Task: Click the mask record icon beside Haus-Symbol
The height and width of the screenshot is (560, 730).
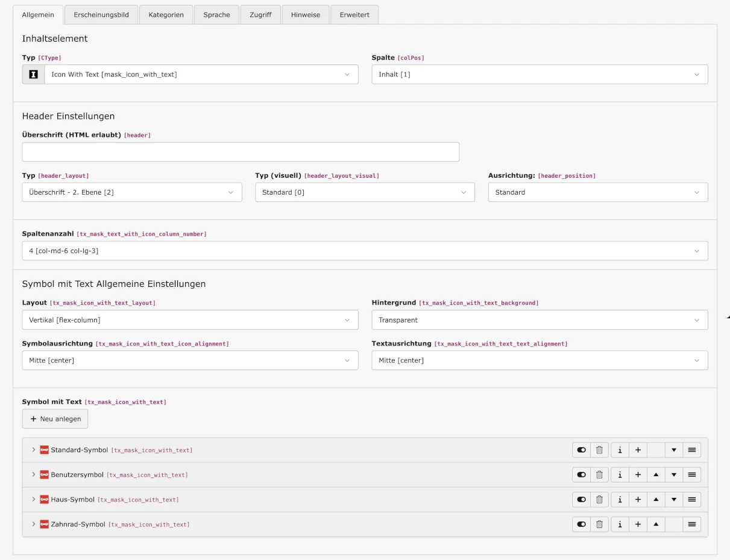Action: tap(44, 499)
